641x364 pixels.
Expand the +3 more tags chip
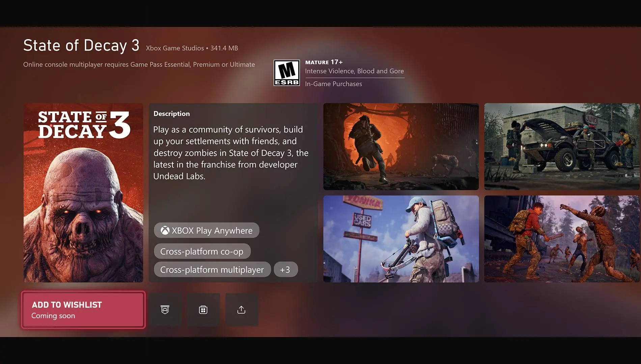[285, 270]
